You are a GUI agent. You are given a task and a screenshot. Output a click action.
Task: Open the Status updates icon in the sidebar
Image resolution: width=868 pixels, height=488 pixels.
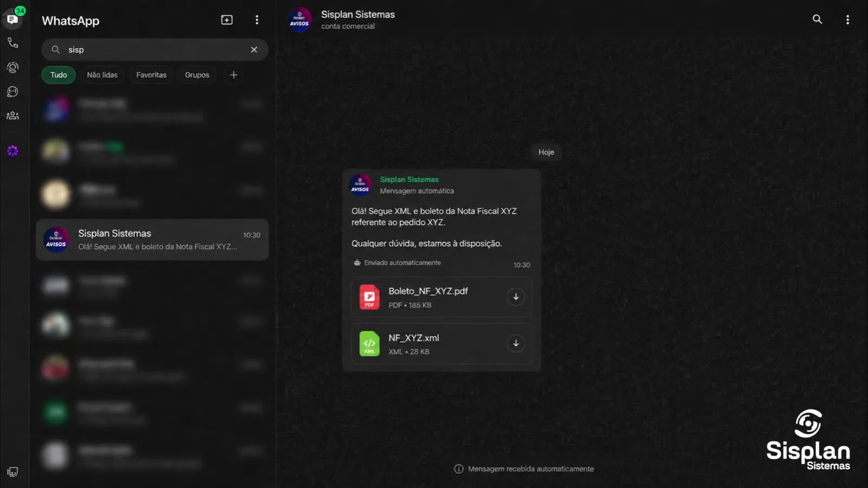pyautogui.click(x=12, y=67)
